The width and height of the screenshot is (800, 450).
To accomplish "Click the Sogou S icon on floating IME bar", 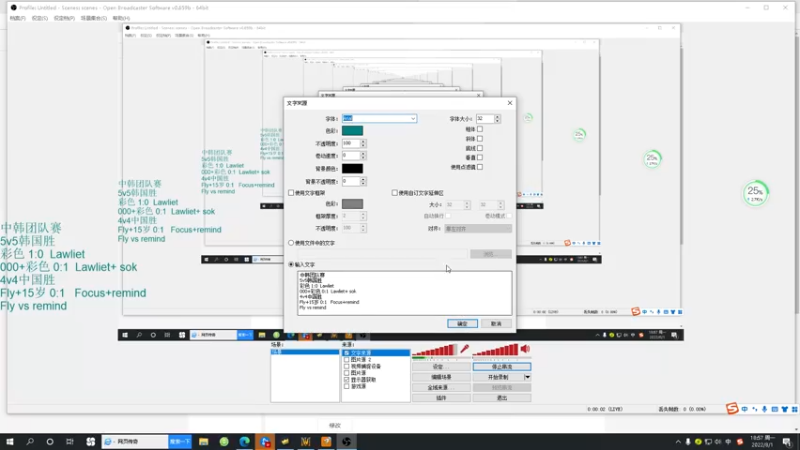I will coord(732,408).
